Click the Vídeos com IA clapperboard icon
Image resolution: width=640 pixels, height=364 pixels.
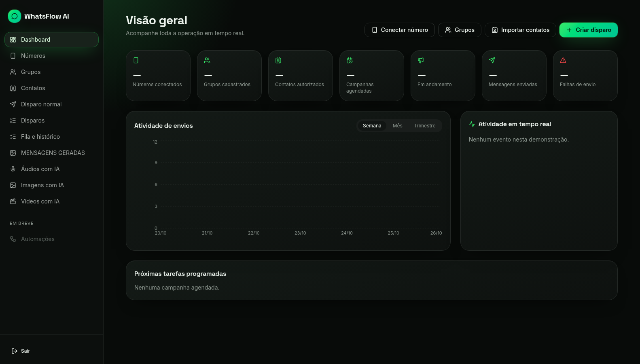[13, 201]
